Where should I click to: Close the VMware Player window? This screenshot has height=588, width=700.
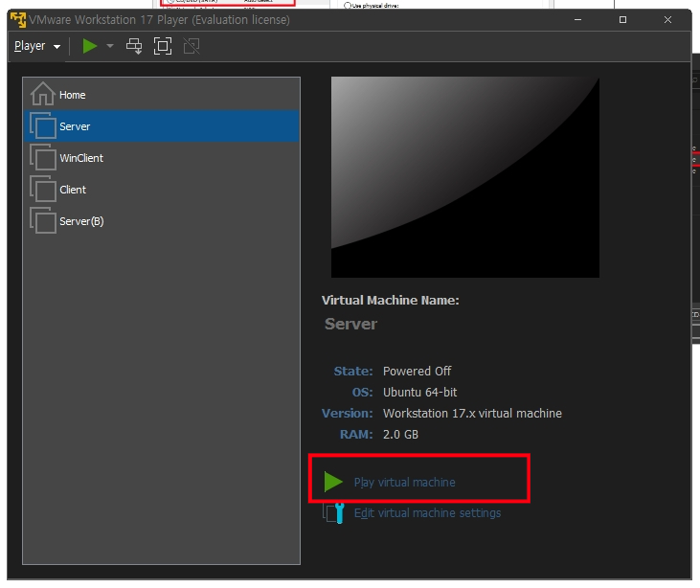click(667, 20)
